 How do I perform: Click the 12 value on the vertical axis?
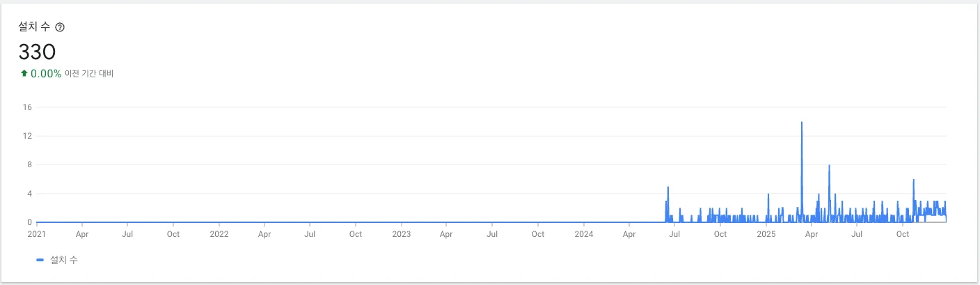28,136
